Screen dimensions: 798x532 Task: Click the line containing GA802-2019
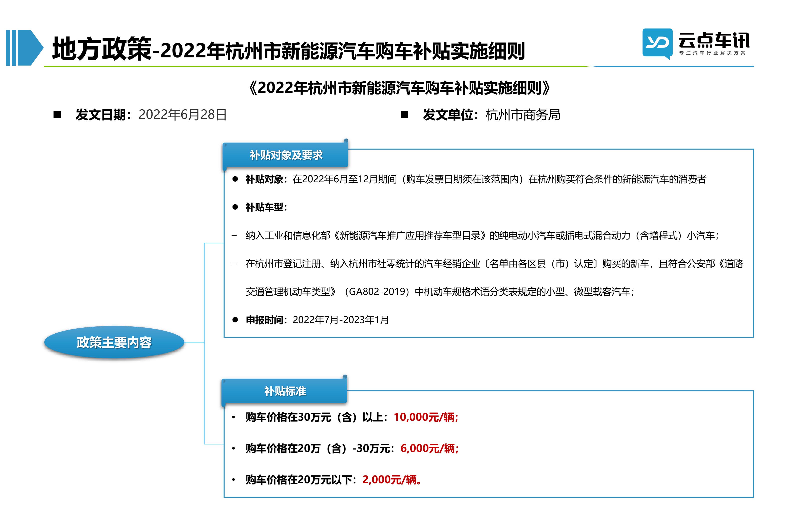point(440,291)
